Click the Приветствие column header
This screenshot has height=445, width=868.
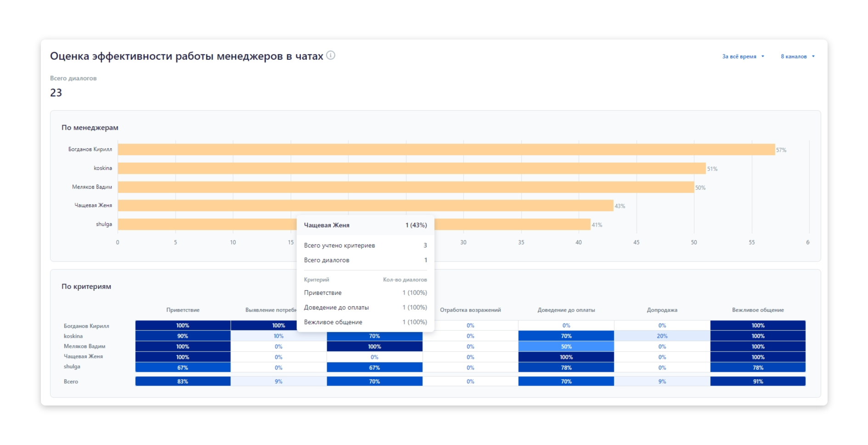pos(183,310)
